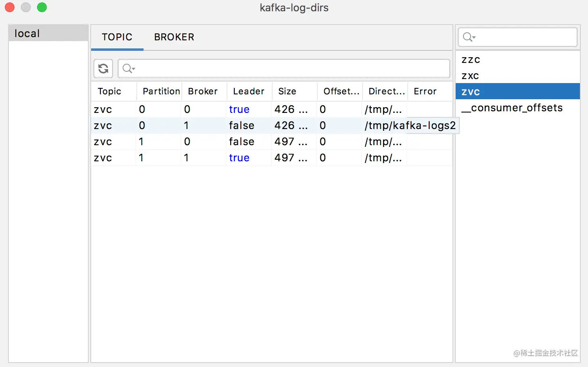Click the table filter search magnifier icon
The width and height of the screenshot is (588, 367).
pos(128,69)
